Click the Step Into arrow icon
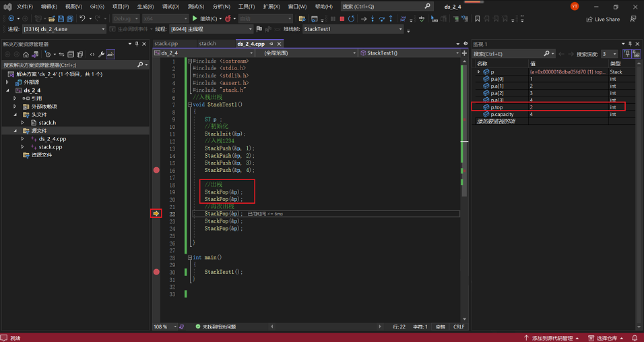This screenshot has height=342, width=644. (x=373, y=19)
